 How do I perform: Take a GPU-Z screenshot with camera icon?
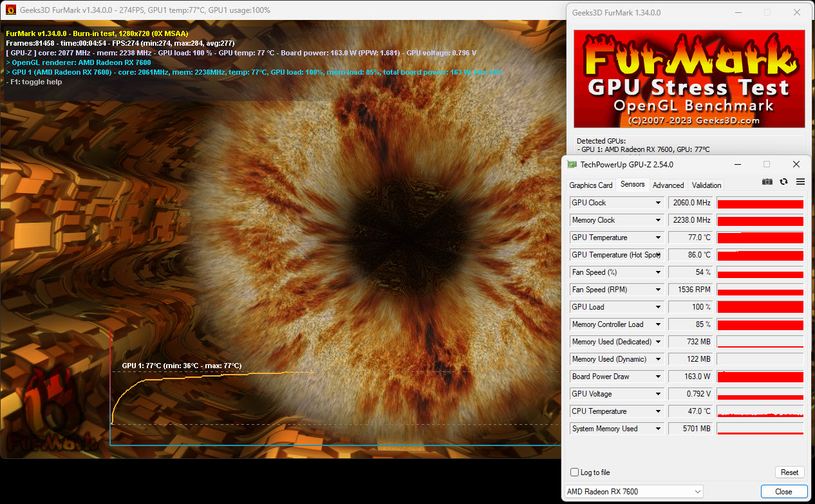coord(767,182)
